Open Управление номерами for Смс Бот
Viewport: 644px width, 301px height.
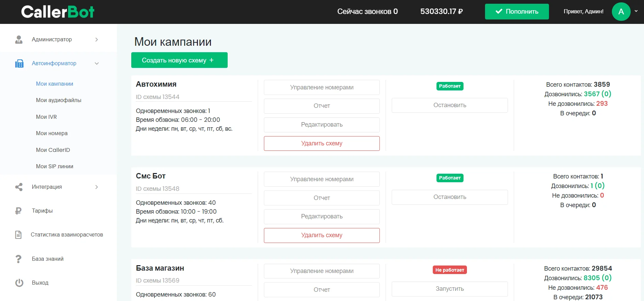point(322,179)
